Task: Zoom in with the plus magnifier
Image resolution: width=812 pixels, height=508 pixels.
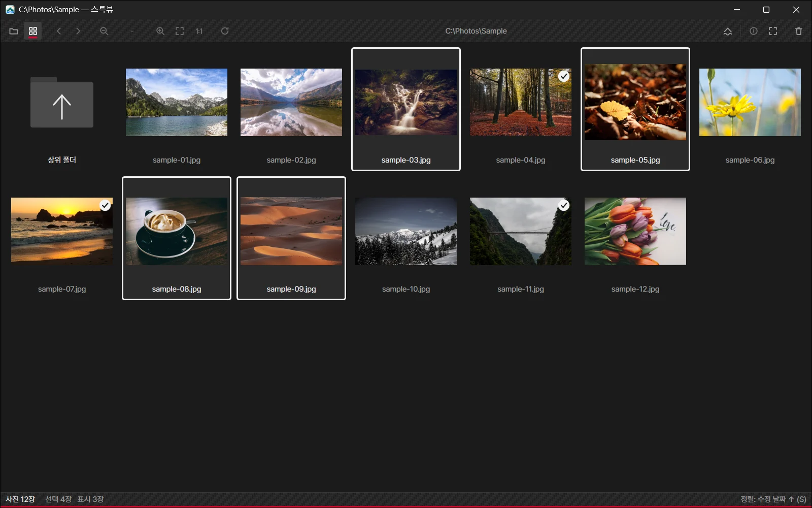Action: [160, 31]
